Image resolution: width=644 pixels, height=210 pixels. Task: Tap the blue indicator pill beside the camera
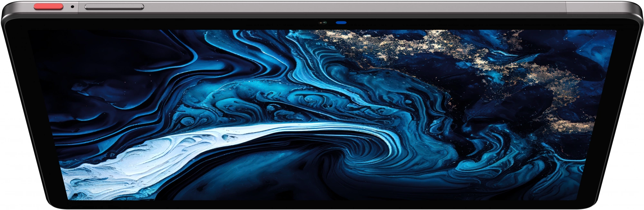click(341, 23)
